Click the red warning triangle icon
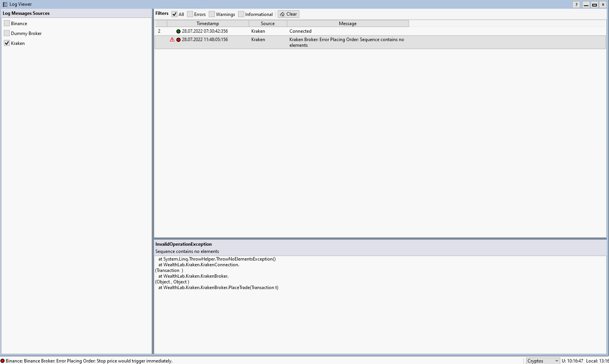609x364 pixels. point(172,40)
